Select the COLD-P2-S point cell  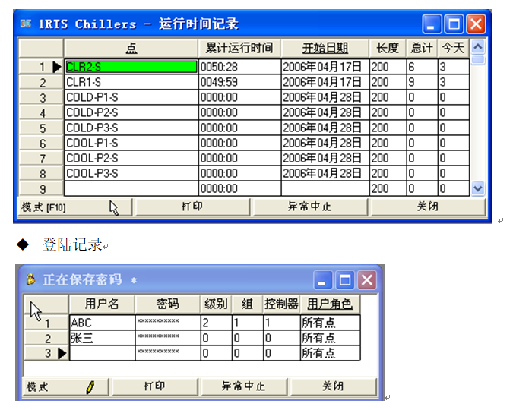[131, 112]
